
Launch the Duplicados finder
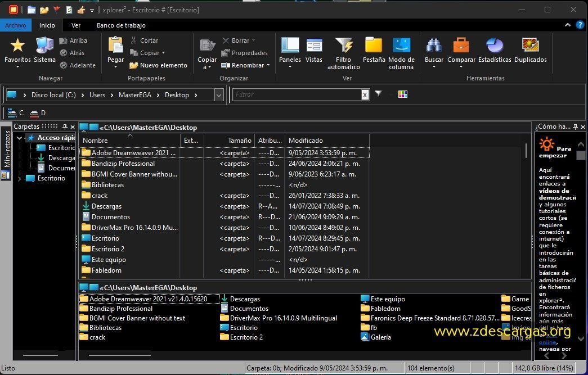pos(530,50)
